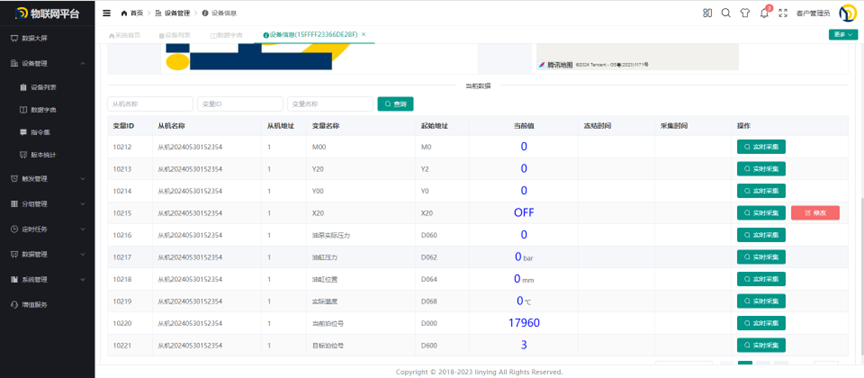Expand the 定时任务 sidebar menu
Image resolution: width=864 pixels, height=378 pixels.
pyautogui.click(x=47, y=229)
